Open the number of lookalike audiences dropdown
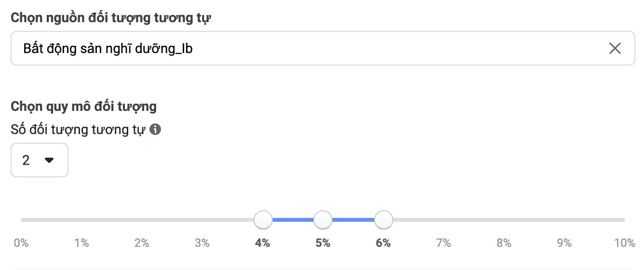 click(x=40, y=160)
